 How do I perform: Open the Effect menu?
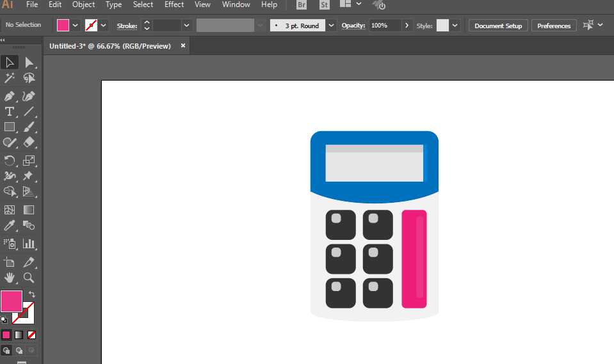pyautogui.click(x=174, y=4)
